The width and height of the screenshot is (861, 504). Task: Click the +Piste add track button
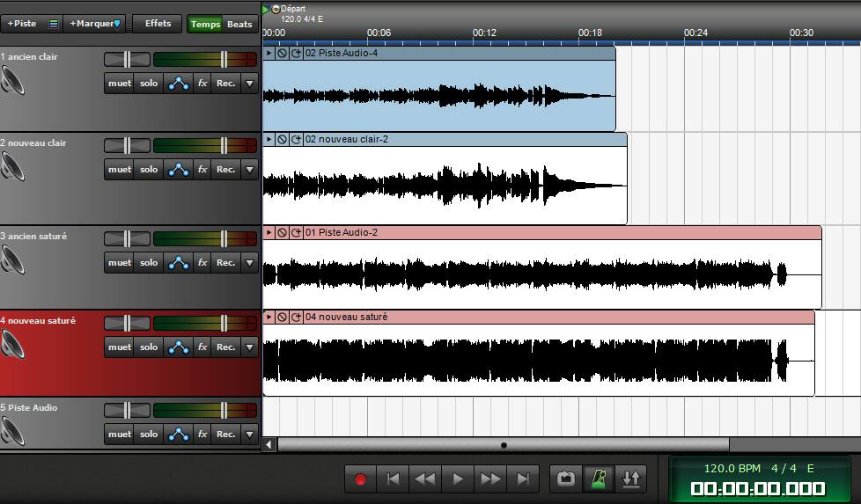23,24
